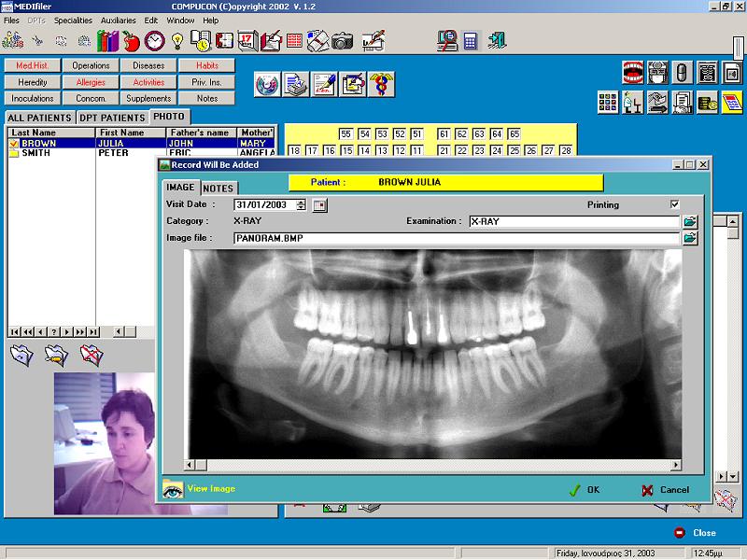Click the clock icon in toolbar
Screen dimensions: 747x560
(154, 41)
